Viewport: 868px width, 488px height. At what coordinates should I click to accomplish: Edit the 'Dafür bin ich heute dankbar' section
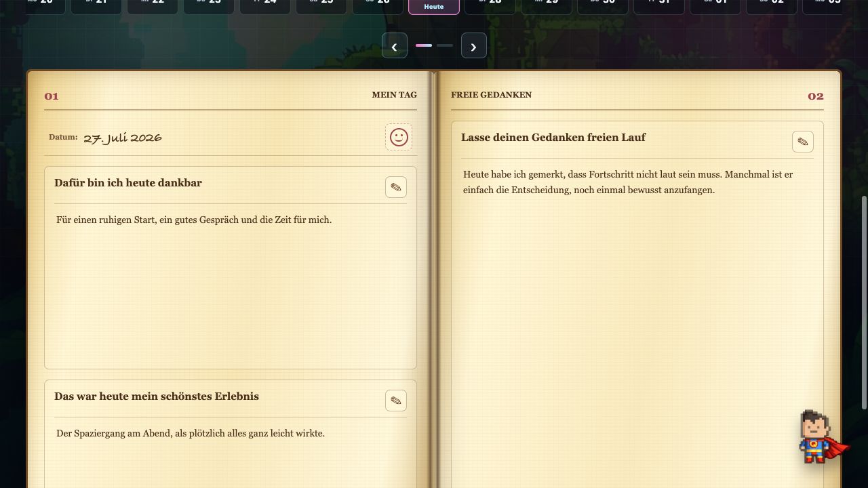tap(396, 187)
